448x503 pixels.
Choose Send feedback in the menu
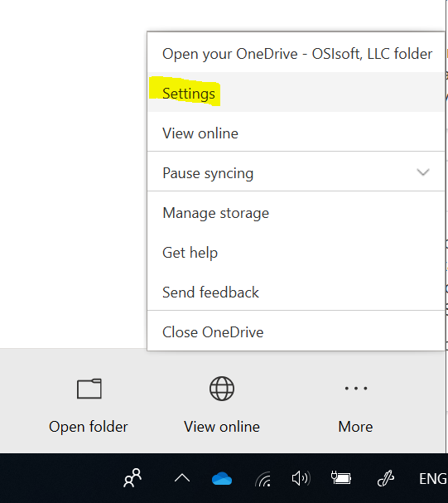(x=296, y=293)
